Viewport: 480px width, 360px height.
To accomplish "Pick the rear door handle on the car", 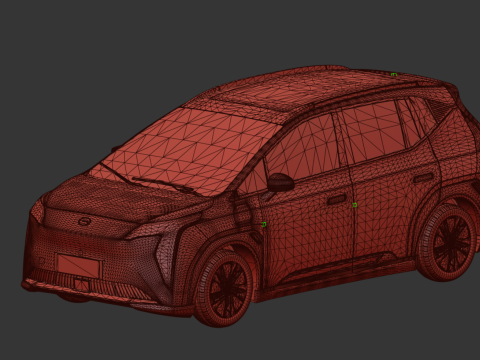I will click(x=423, y=178).
